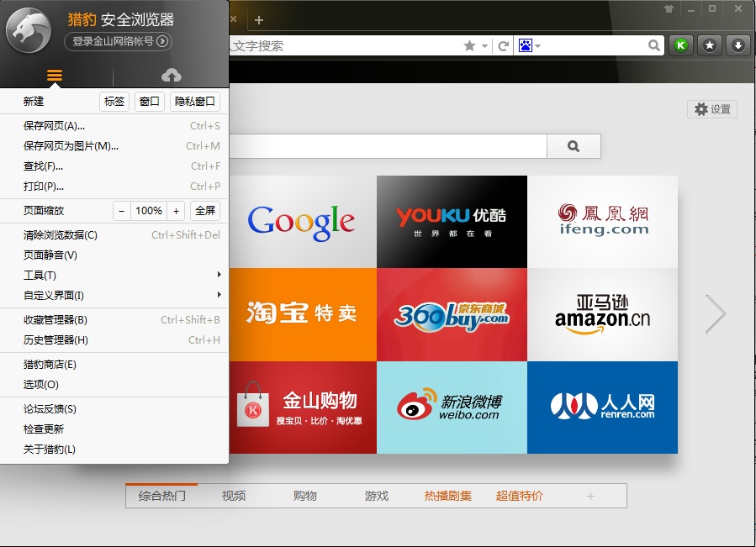Open the Google site thumbnail
This screenshot has height=547, width=756.
click(x=301, y=222)
